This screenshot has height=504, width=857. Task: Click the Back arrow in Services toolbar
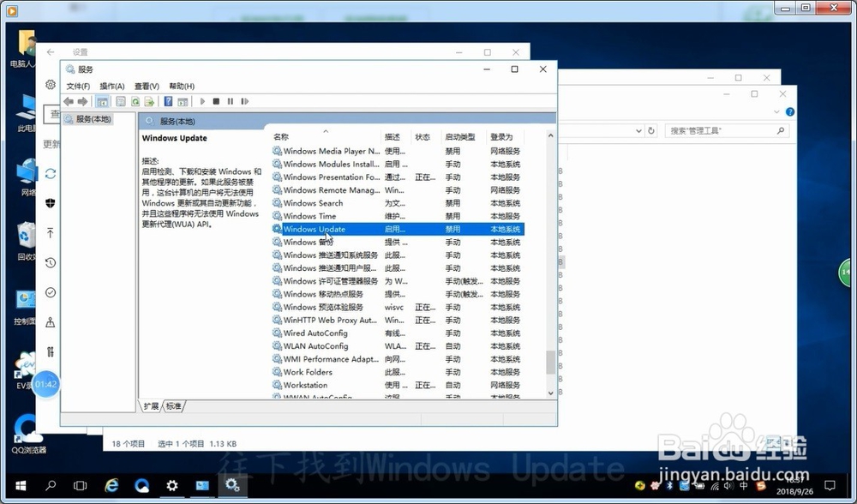[x=69, y=102]
